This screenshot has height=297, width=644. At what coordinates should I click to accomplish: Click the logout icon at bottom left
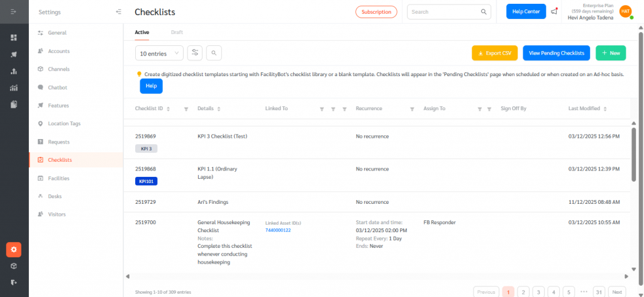(x=14, y=282)
